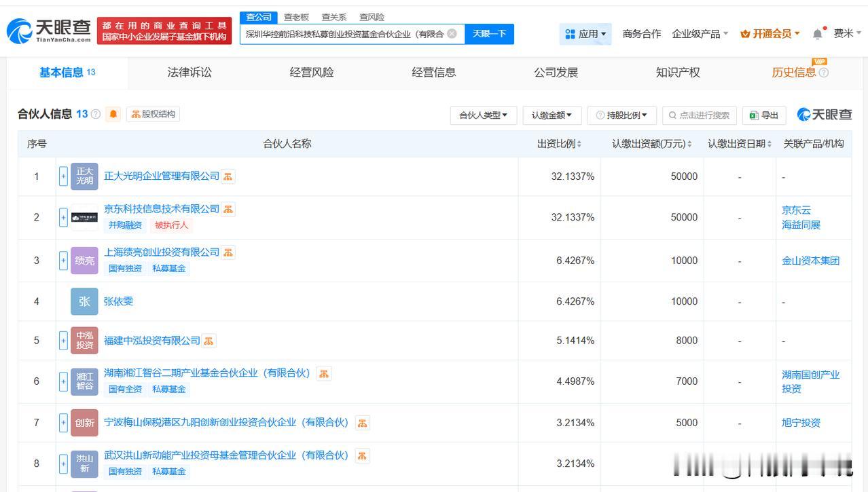Expand row 7 宁波梅山 with plus button

pyautogui.click(x=63, y=423)
